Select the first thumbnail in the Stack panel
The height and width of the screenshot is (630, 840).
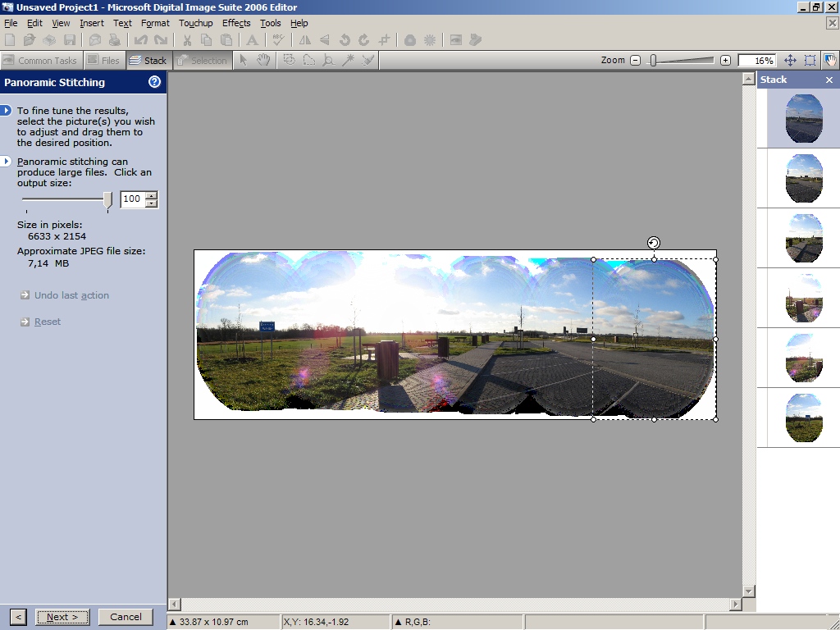tap(804, 118)
